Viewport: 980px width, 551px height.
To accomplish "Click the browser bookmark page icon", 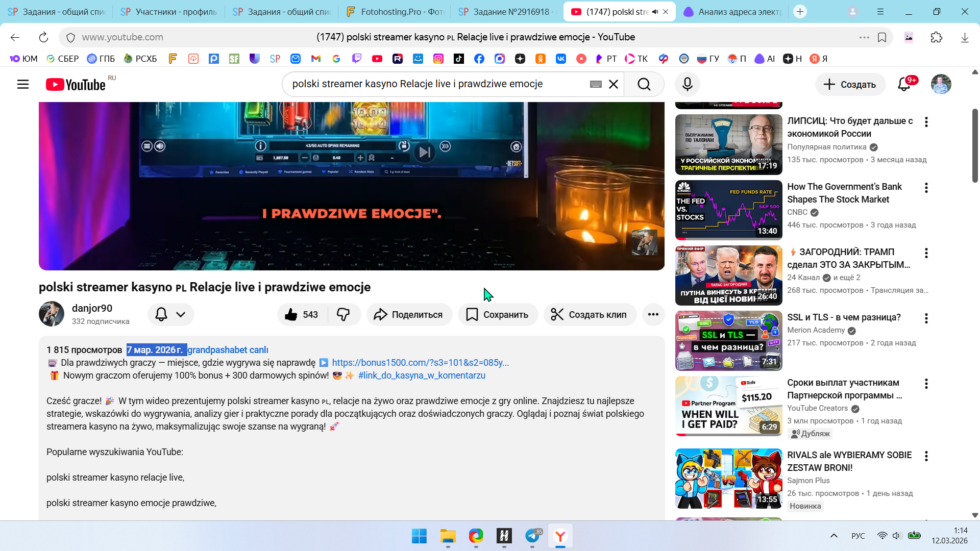I will pyautogui.click(x=882, y=37).
